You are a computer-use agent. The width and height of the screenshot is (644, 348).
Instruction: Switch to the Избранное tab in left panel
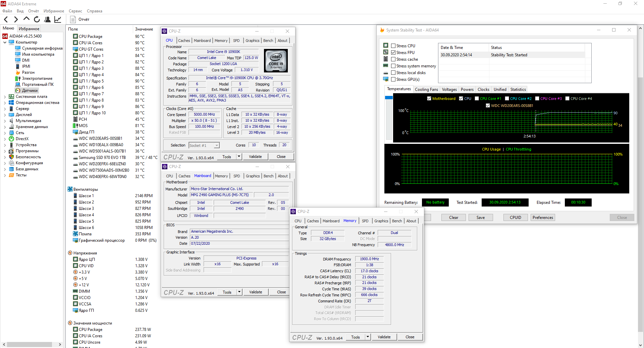point(29,29)
